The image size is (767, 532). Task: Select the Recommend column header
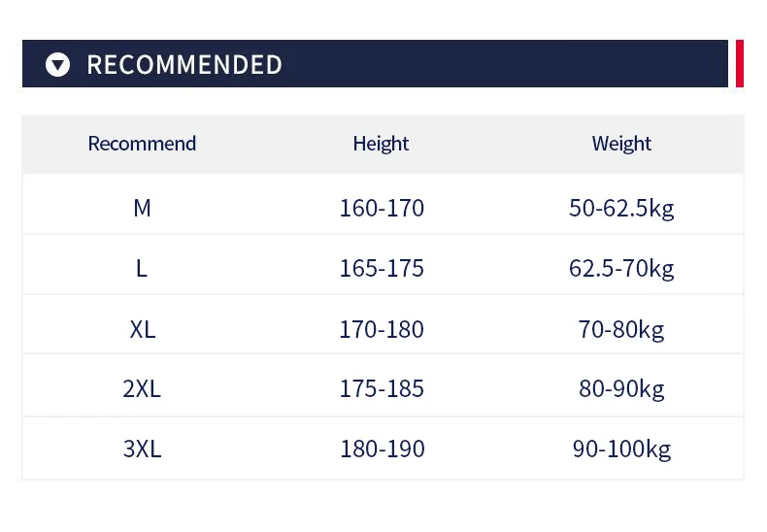click(142, 144)
